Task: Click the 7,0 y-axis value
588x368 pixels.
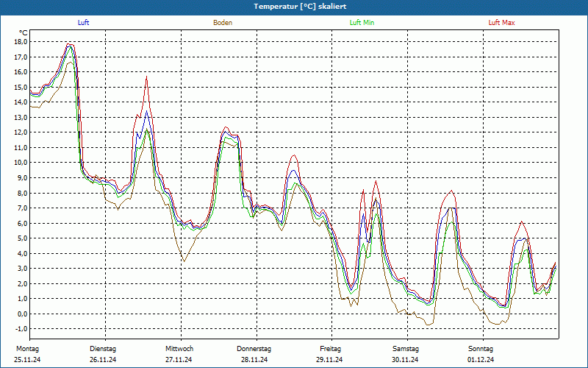Action: (x=22, y=208)
